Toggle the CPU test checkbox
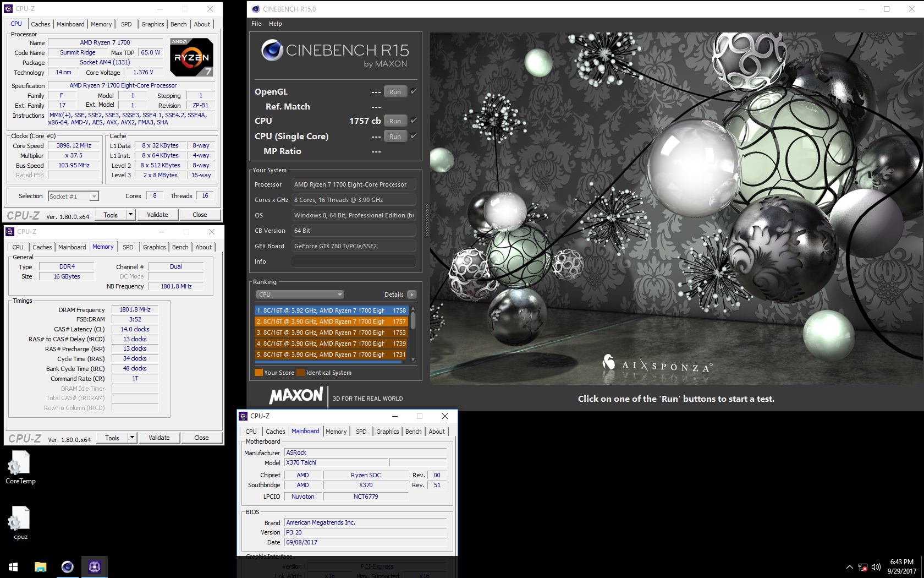Image resolution: width=924 pixels, height=578 pixels. 414,121
